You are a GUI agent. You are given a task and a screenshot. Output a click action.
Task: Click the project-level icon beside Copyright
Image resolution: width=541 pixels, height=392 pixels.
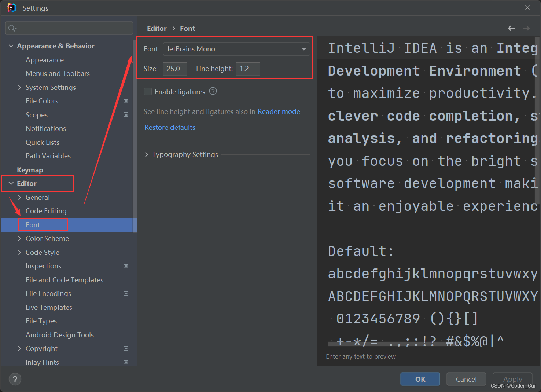tap(126, 348)
